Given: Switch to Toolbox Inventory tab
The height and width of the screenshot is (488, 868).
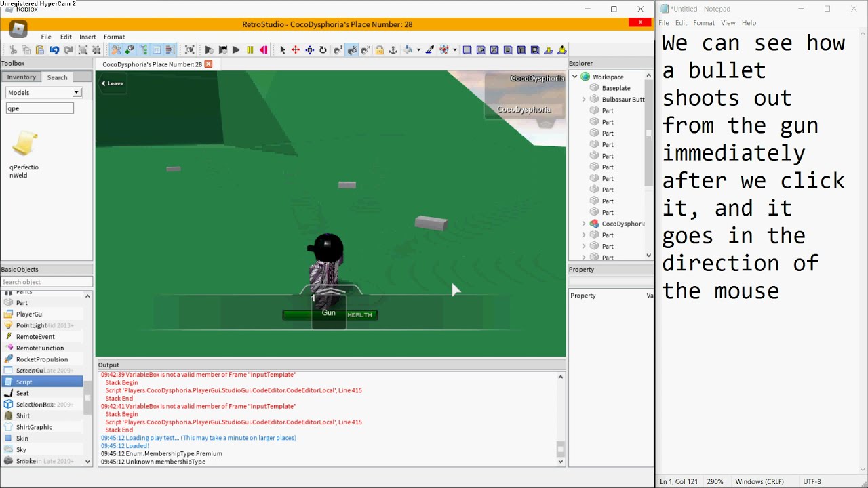Looking at the screenshot, I should (22, 77).
